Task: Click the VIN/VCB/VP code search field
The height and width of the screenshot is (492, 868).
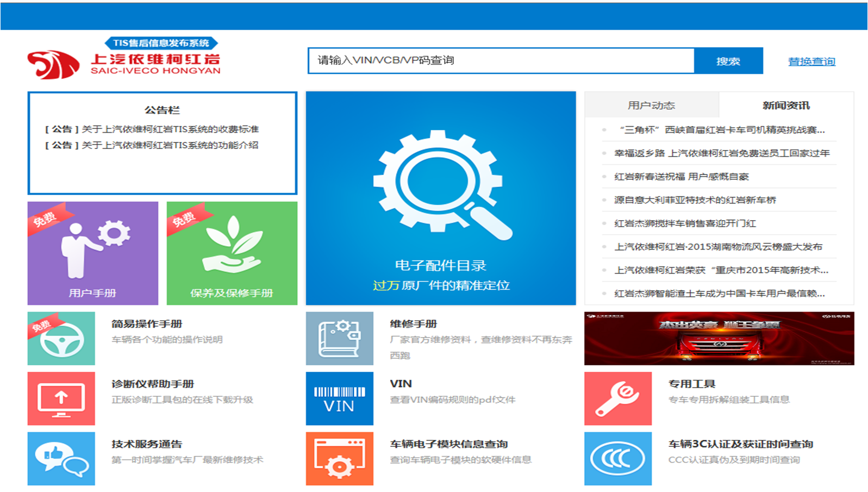Action: [500, 60]
